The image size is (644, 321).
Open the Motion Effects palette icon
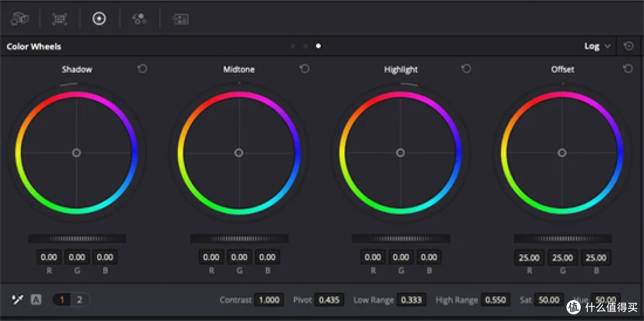[x=180, y=19]
